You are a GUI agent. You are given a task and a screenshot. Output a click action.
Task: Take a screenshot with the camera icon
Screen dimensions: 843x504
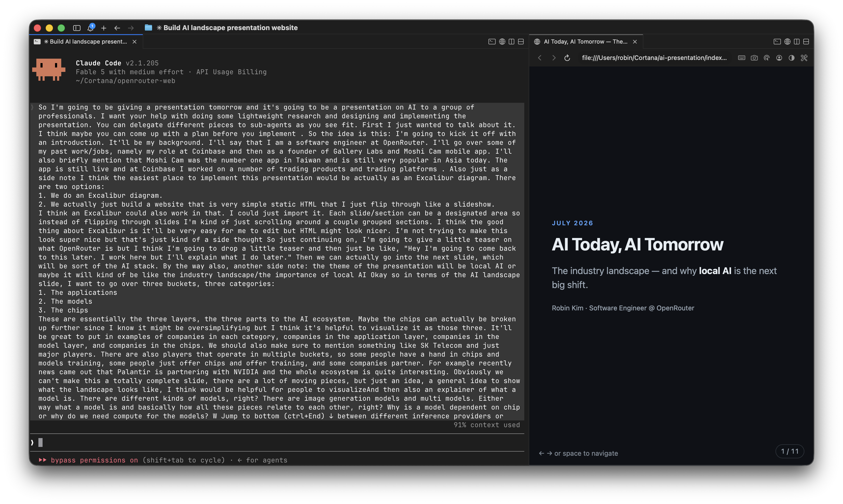tap(754, 58)
